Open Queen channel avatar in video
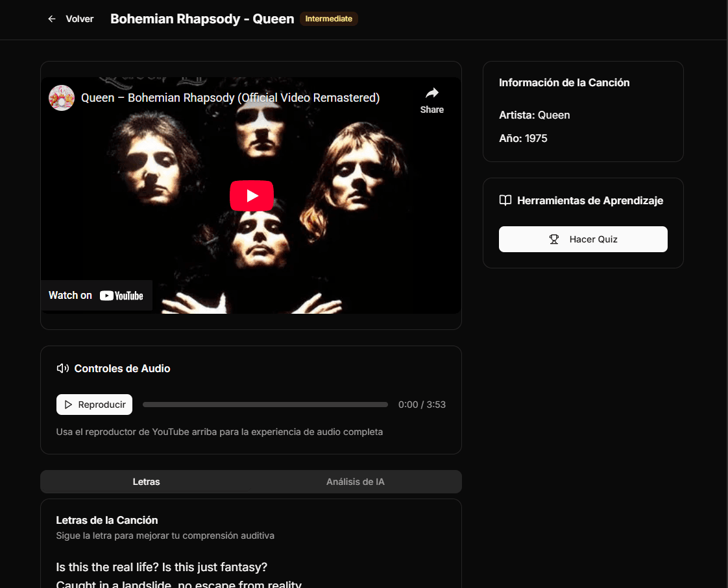 point(62,98)
